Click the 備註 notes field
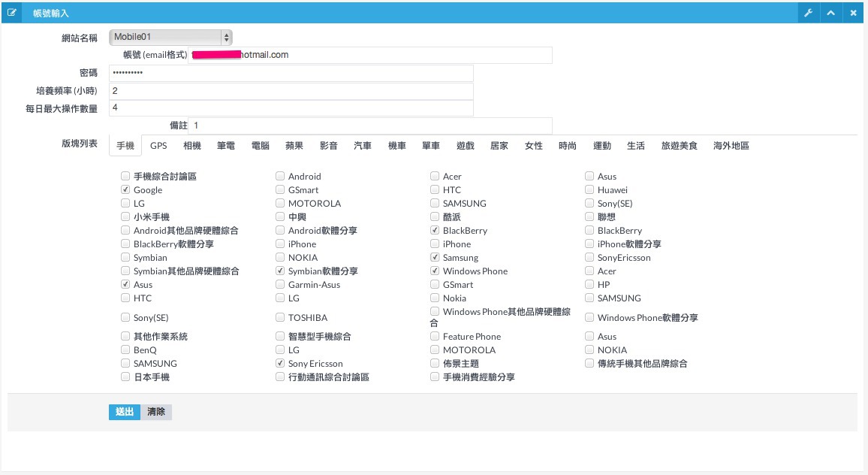The image size is (868, 475). tap(369, 126)
